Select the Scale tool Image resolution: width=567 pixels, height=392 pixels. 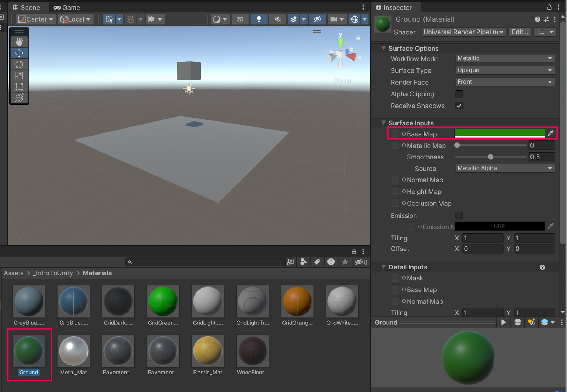pos(19,75)
